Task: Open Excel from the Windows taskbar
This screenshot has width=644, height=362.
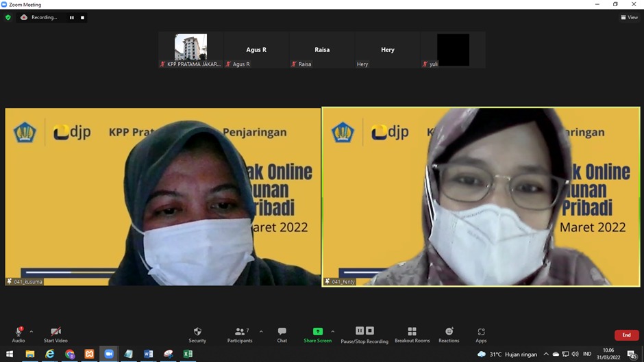Action: tap(188, 354)
